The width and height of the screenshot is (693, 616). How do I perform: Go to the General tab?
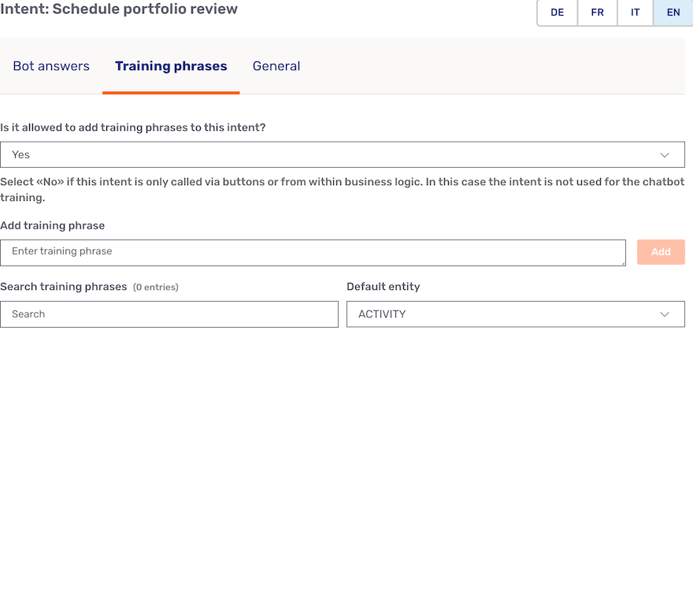pos(276,66)
